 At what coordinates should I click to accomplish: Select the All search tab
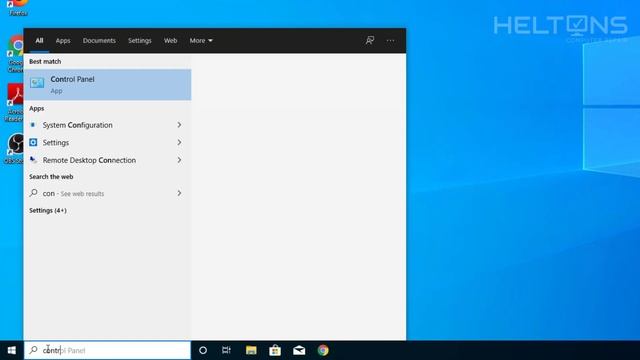[39, 40]
